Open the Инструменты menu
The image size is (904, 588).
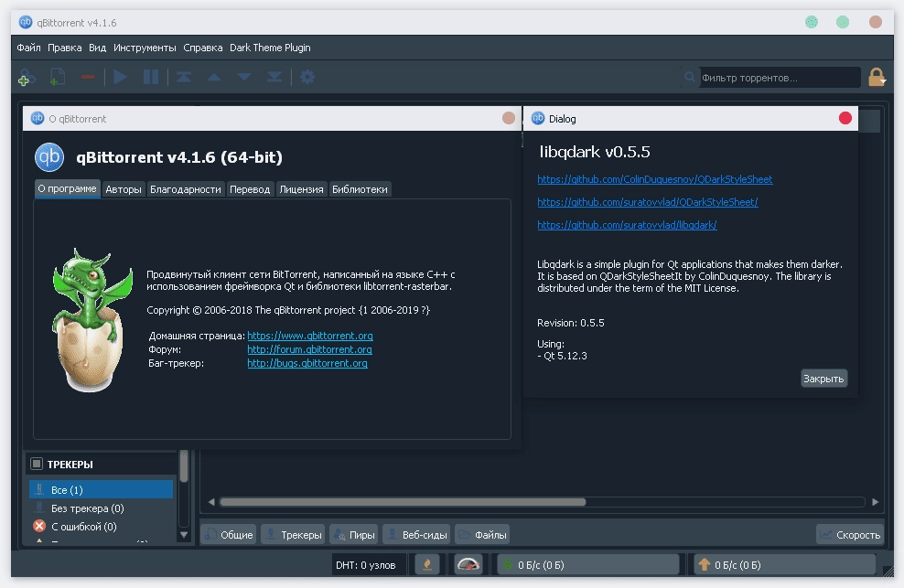145,48
